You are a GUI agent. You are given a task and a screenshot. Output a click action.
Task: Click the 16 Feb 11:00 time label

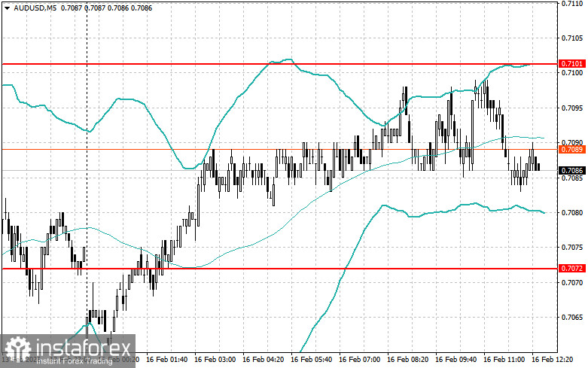point(504,360)
